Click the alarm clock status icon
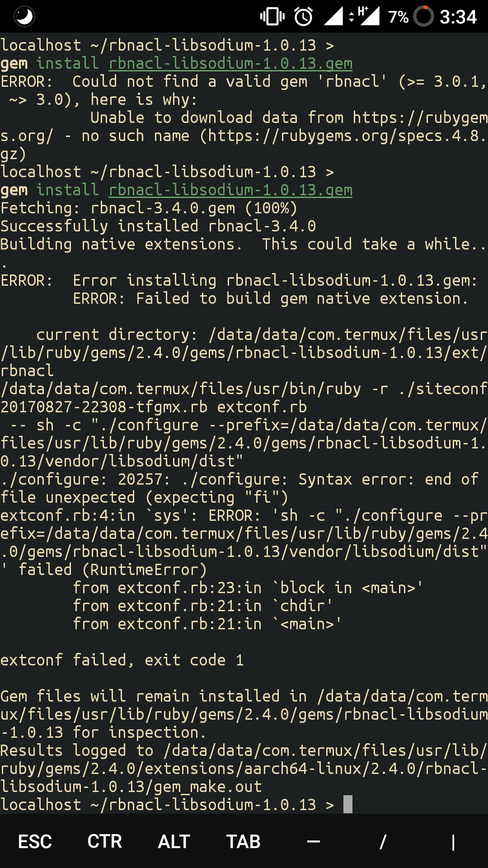The image size is (488, 868). [304, 15]
